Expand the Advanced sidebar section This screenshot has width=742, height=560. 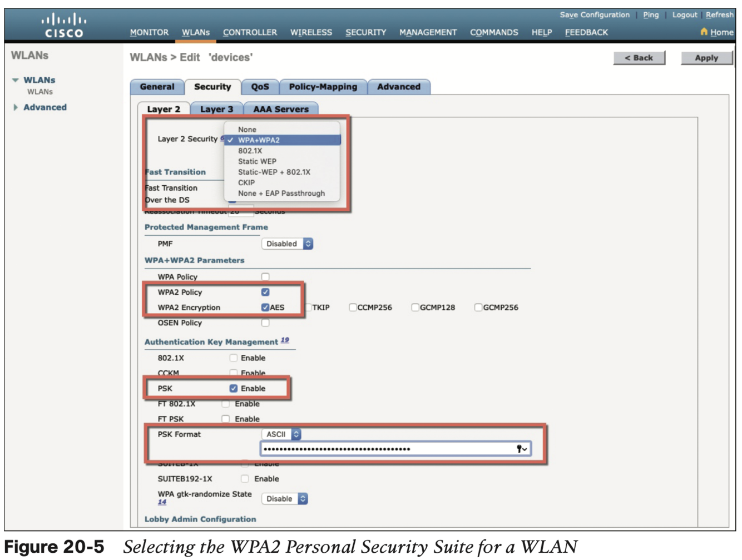pyautogui.click(x=16, y=107)
